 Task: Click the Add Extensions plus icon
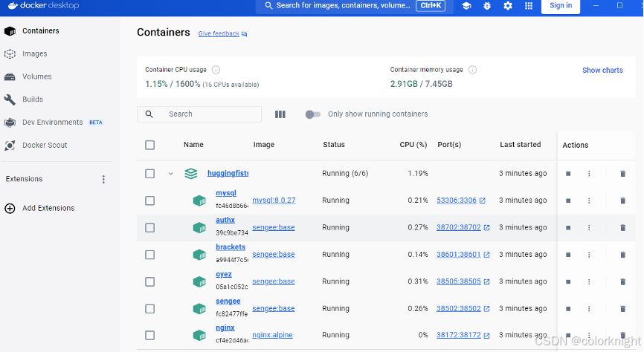coord(10,209)
